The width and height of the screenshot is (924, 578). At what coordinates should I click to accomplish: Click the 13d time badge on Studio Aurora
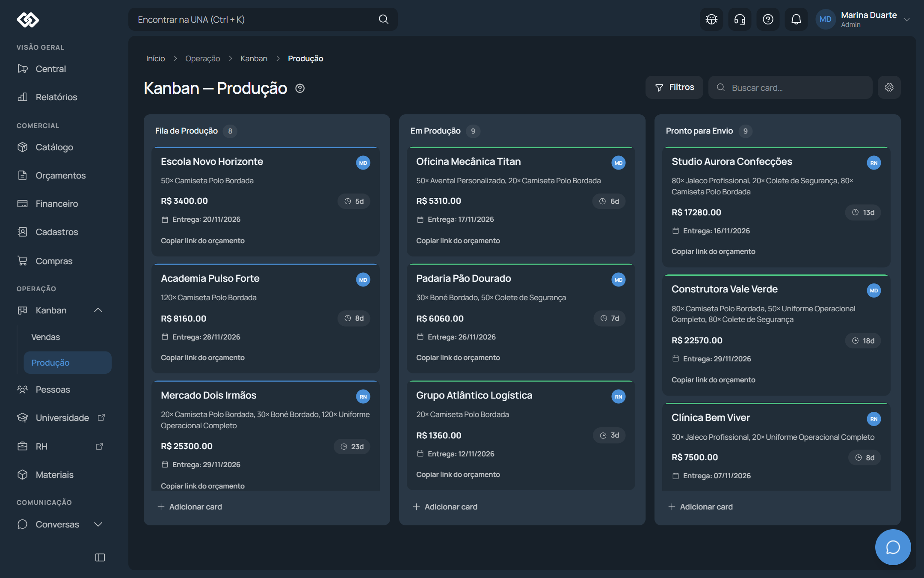[863, 212]
